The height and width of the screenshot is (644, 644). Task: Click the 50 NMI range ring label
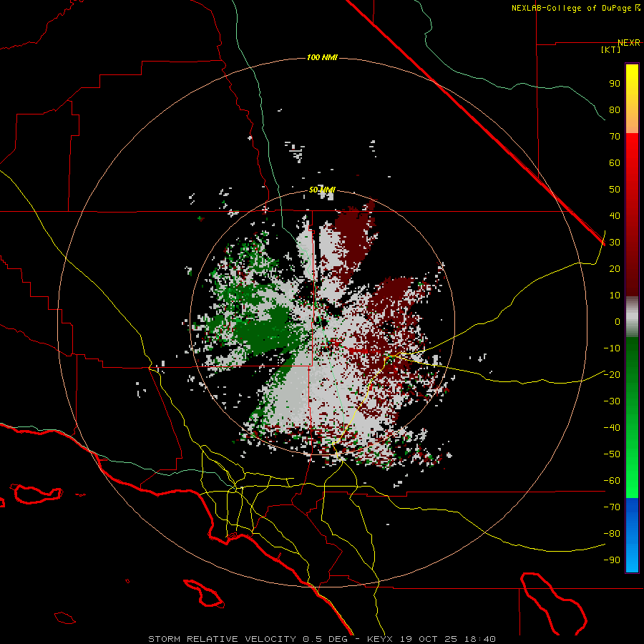pos(322,190)
